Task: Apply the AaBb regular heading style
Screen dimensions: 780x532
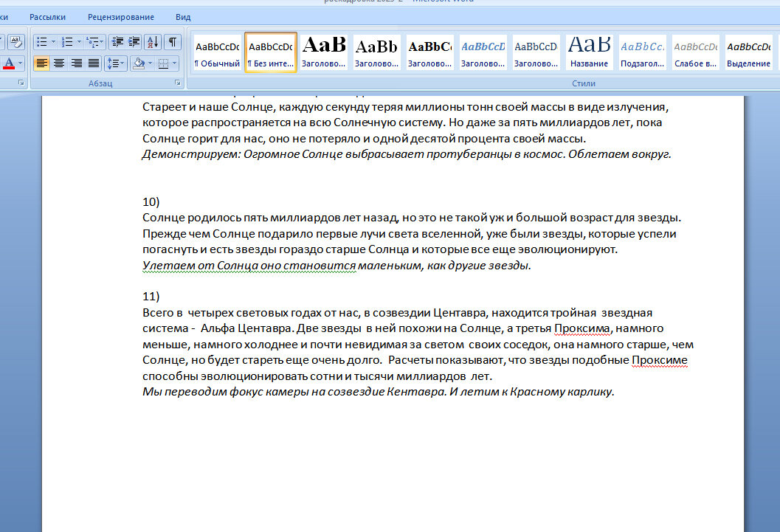Action: pos(376,52)
